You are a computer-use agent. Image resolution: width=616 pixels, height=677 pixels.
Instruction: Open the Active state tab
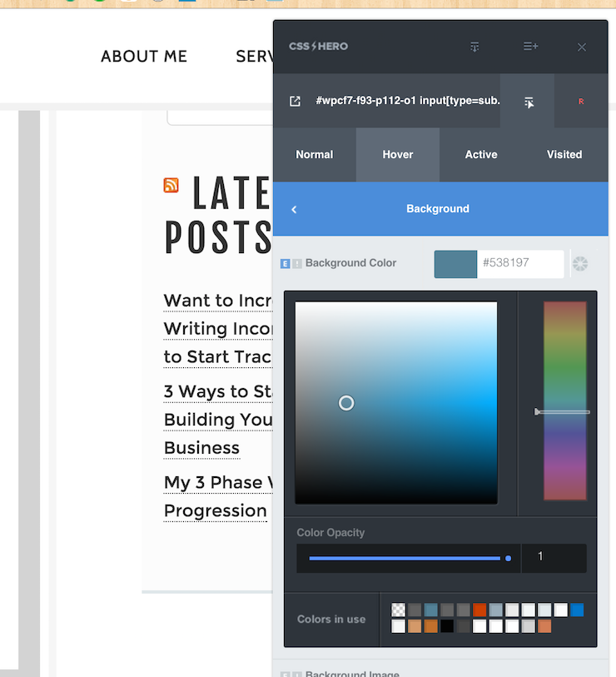(x=481, y=155)
